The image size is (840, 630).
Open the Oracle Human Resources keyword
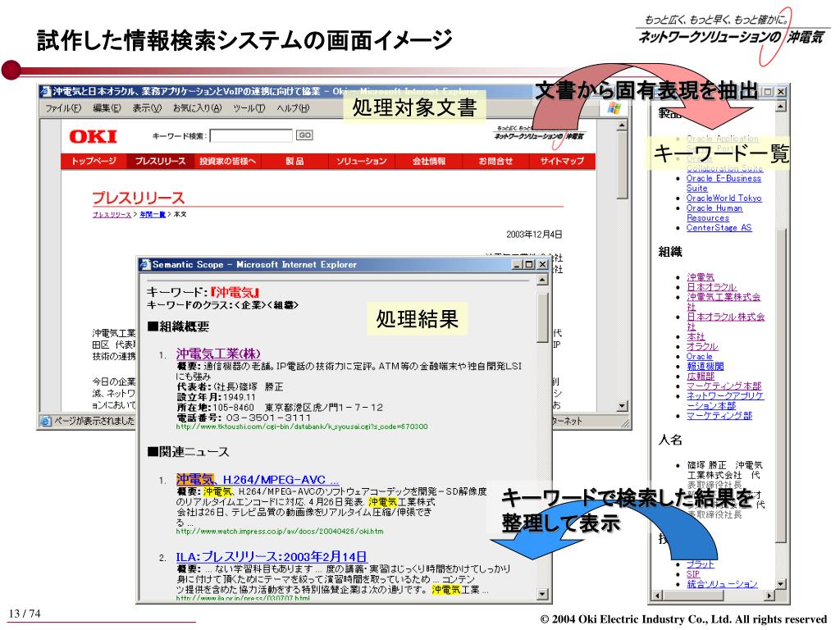click(x=714, y=212)
